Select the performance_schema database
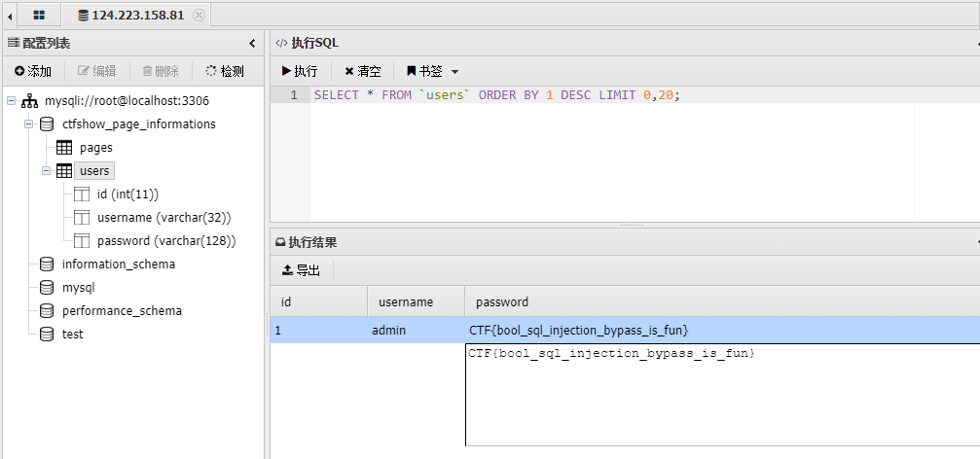Screen dimensions: 980x459 click(x=122, y=311)
